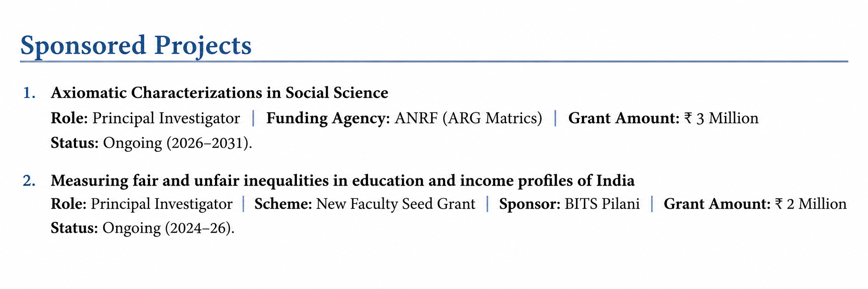The width and height of the screenshot is (868, 289).
Task: Click the blue divider line under heading
Action: (434, 61)
